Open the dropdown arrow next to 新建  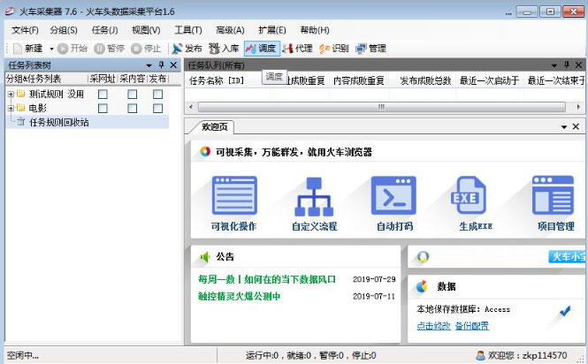(x=52, y=49)
